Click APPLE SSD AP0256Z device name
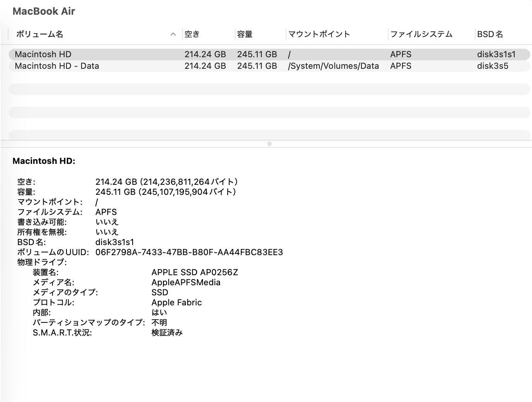 click(195, 273)
